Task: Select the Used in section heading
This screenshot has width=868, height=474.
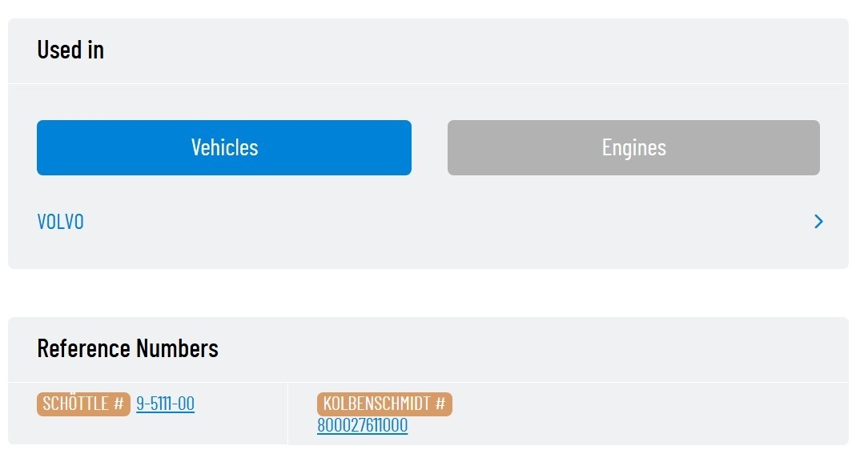Action: coord(70,50)
